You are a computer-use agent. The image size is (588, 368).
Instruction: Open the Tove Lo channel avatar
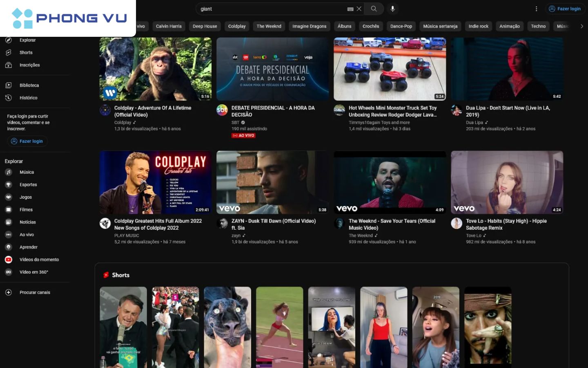tap(456, 223)
